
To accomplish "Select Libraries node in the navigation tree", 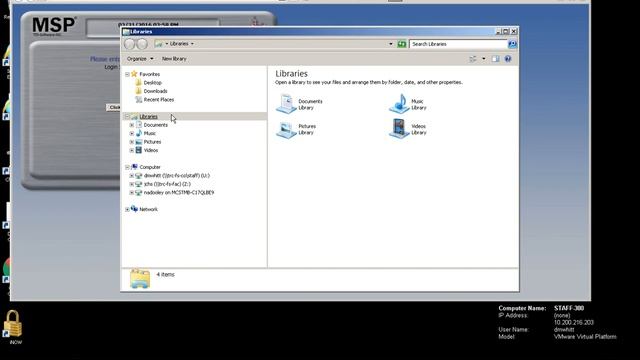I will [x=149, y=117].
